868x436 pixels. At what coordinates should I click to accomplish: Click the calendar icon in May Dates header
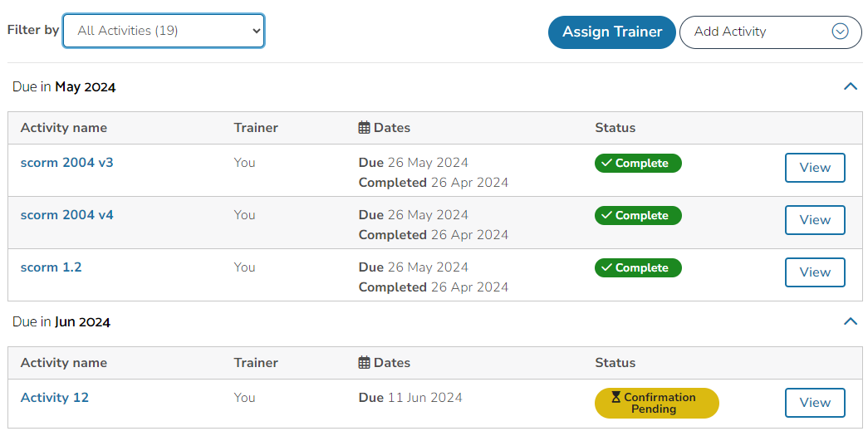[x=365, y=128]
